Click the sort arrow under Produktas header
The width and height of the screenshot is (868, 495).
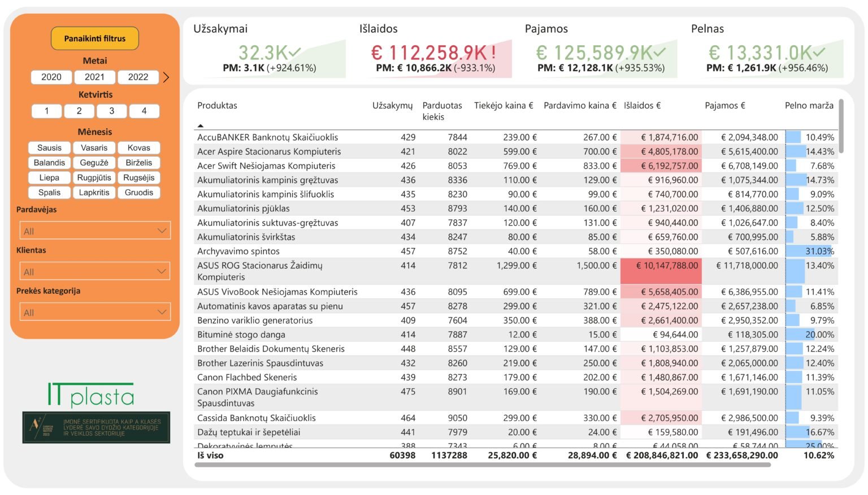click(200, 125)
